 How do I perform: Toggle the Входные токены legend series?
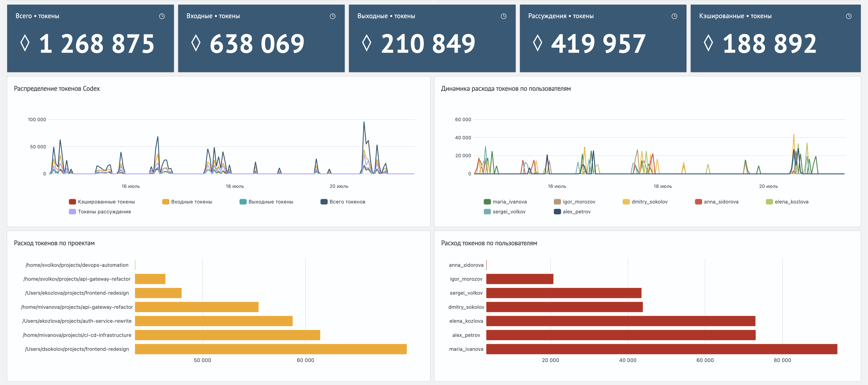pyautogui.click(x=187, y=202)
